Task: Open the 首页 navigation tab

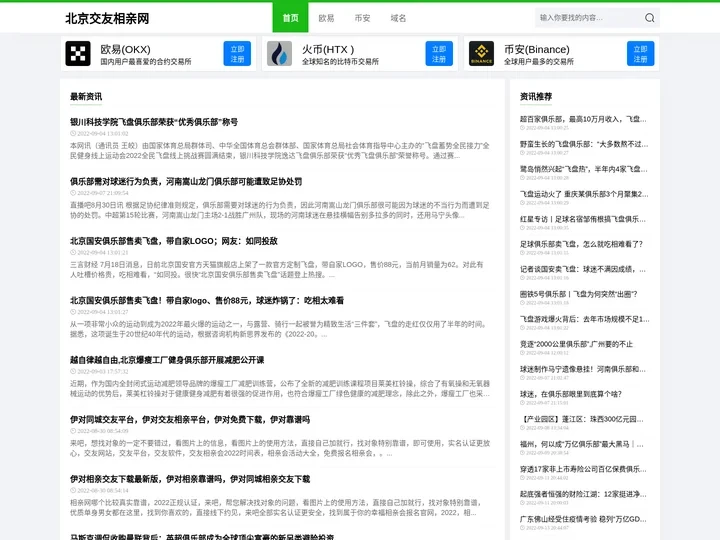Action: tap(290, 18)
